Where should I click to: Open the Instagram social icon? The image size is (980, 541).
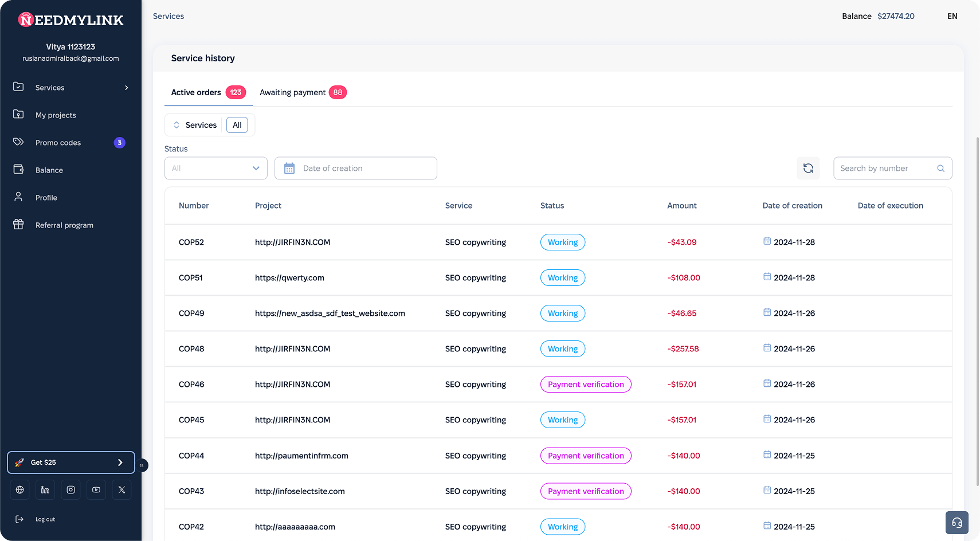(x=70, y=490)
